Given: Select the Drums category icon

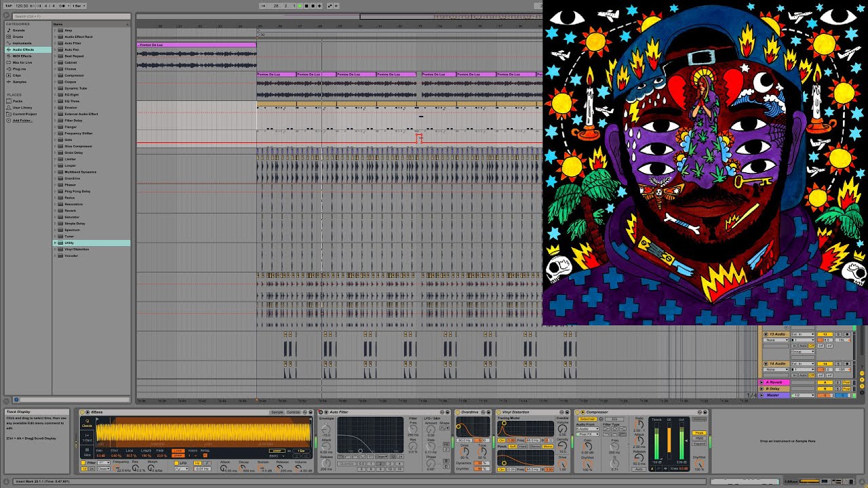Looking at the screenshot, I should click(x=8, y=37).
